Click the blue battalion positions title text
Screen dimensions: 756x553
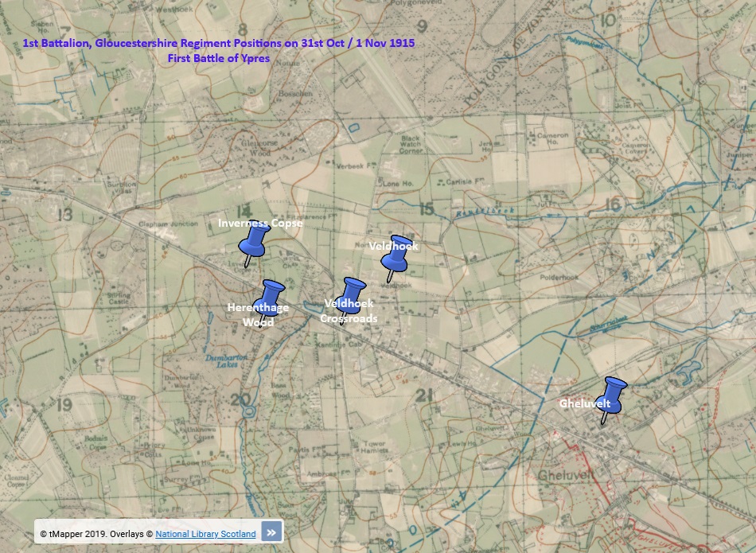[x=218, y=43]
